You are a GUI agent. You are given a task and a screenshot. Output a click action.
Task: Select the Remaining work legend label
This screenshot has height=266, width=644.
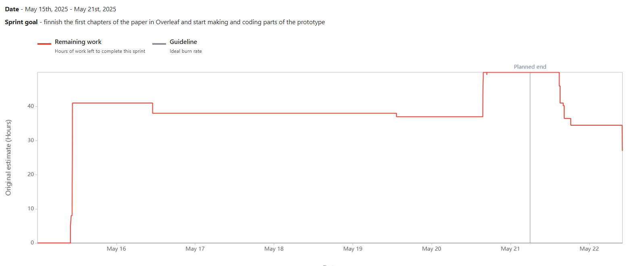pyautogui.click(x=78, y=42)
